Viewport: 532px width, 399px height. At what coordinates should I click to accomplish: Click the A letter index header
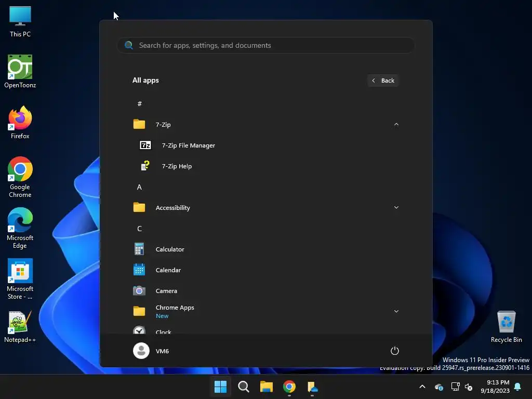click(x=139, y=187)
